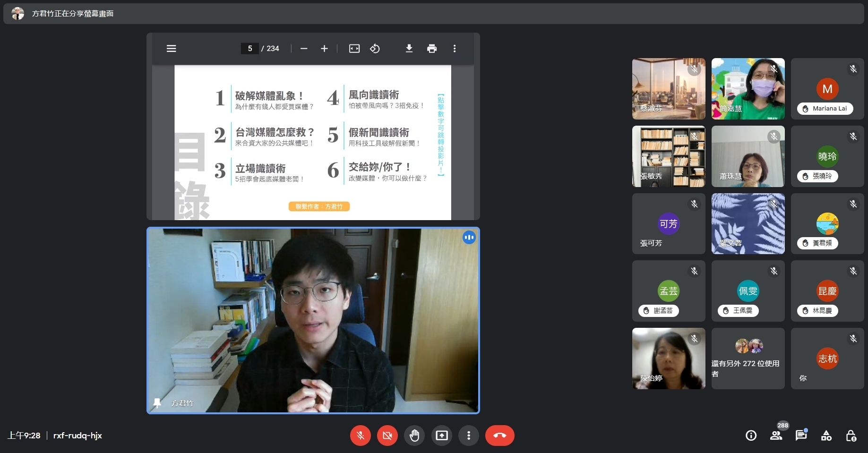Open the PDF sidebar hamburger menu
This screenshot has width=868, height=453.
click(x=171, y=49)
